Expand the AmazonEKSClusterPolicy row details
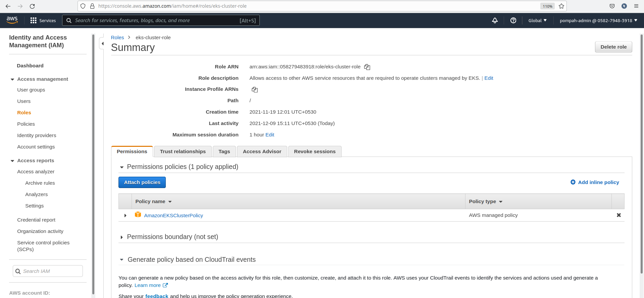Viewport: 644px width, 298px height. (125, 216)
